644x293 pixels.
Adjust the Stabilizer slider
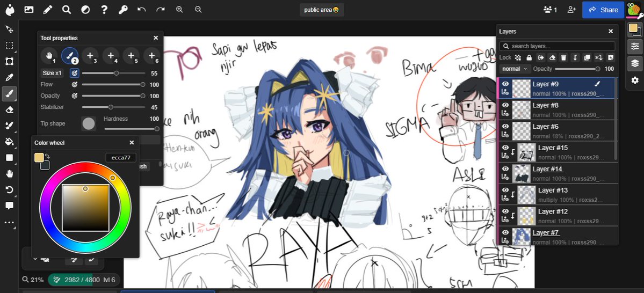point(113,107)
